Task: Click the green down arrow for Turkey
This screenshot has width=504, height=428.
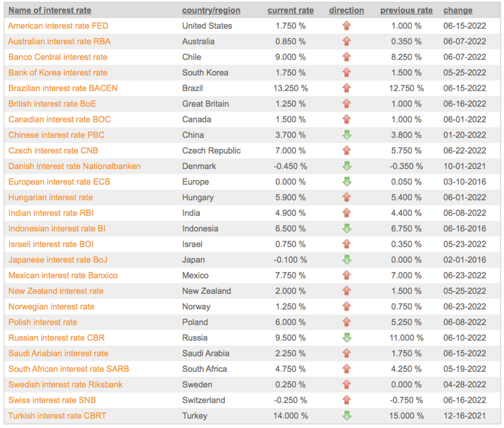Action: point(347,416)
